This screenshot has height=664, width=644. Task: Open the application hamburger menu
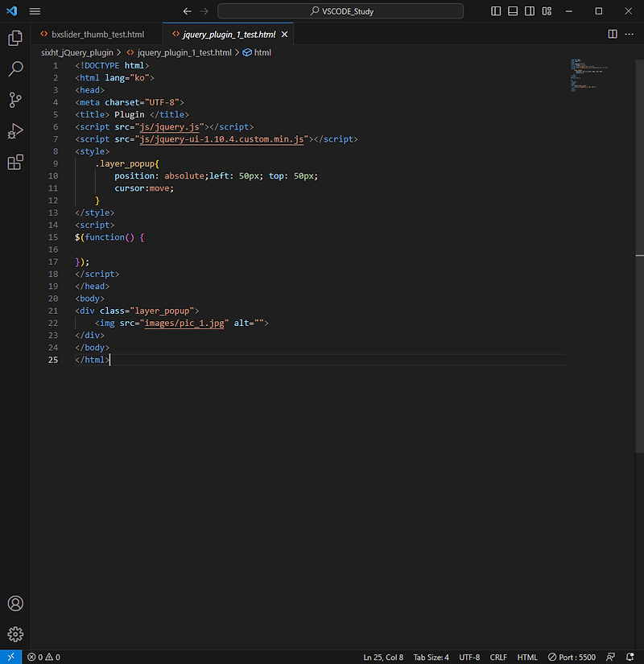pos(34,10)
